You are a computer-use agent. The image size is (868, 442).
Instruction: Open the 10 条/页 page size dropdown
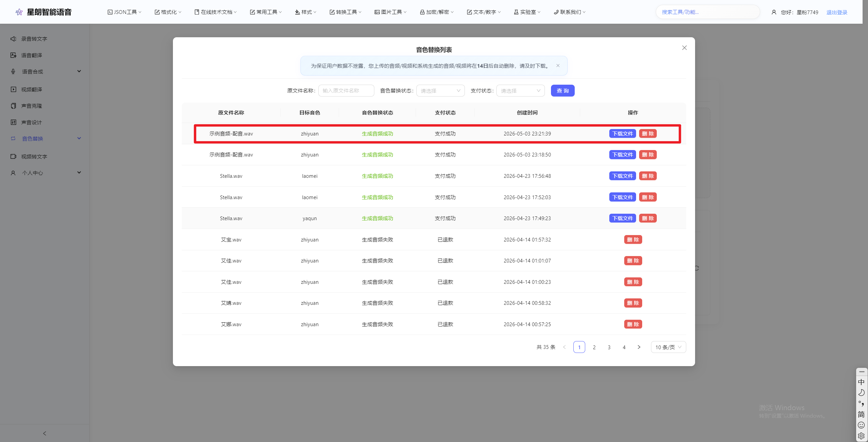point(668,347)
